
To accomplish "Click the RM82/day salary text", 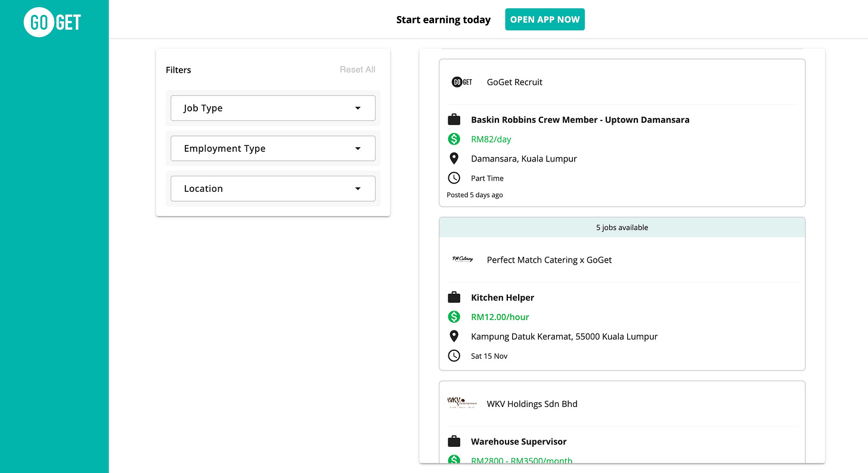I will pos(491,139).
